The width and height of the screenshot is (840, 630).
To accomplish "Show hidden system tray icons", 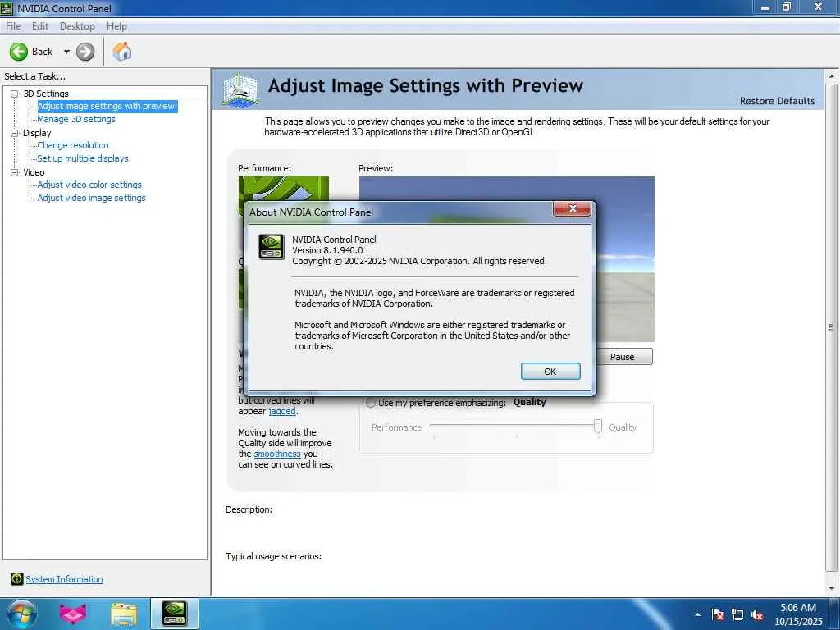I will [x=697, y=614].
